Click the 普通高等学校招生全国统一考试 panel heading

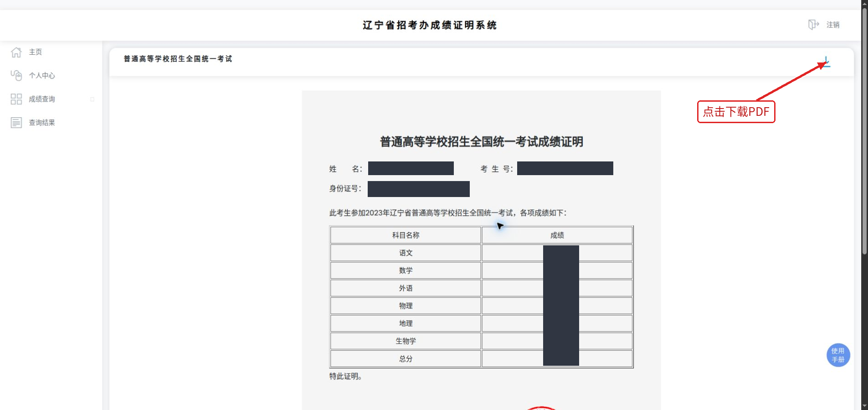pos(178,59)
